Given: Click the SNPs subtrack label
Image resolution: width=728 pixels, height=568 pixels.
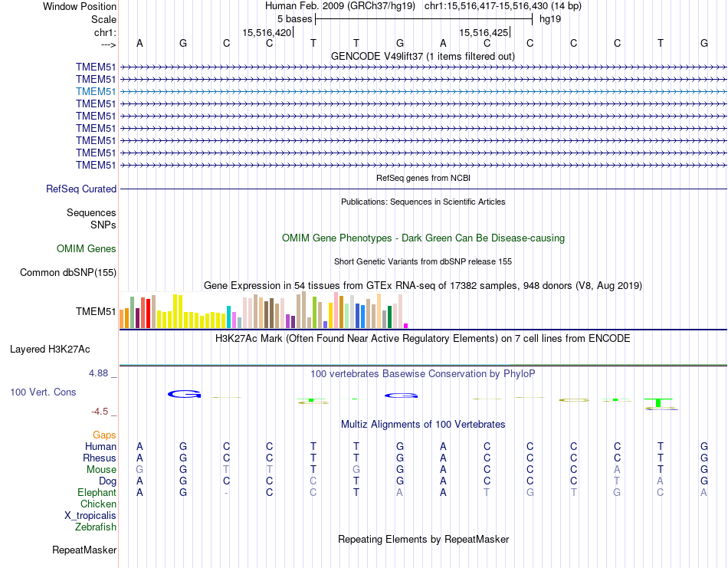Looking at the screenshot, I should pos(103,225).
